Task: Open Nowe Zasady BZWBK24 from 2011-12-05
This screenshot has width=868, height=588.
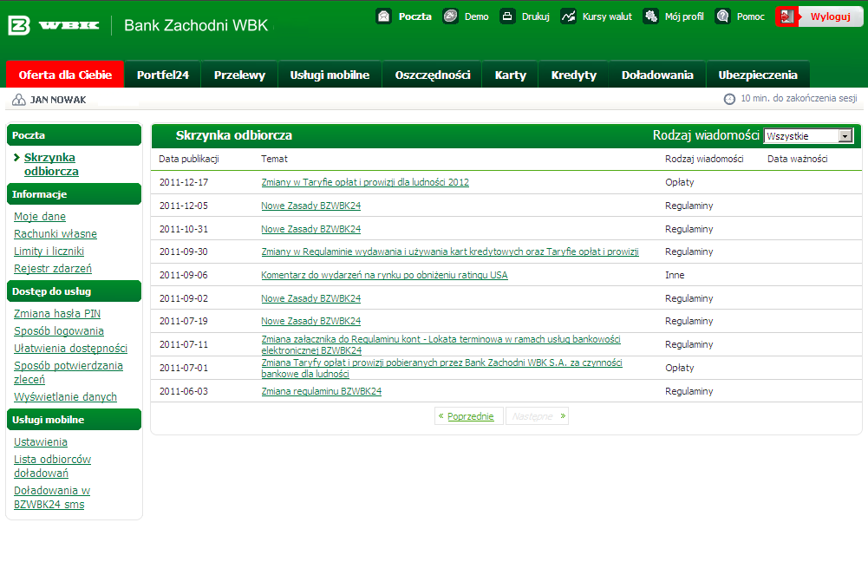Action: tap(310, 206)
